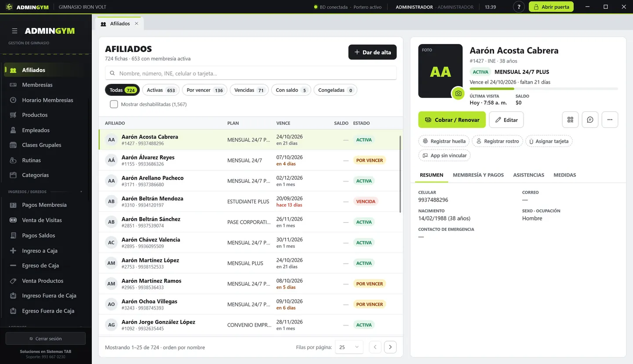Toggle the sidebar with the hamburger menu icon
Viewport: 633px width, 364px height.
click(15, 31)
